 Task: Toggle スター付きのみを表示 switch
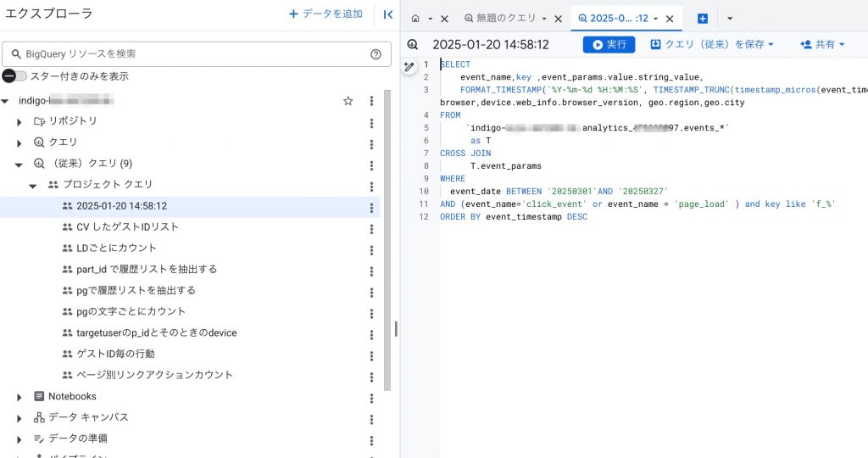point(14,75)
